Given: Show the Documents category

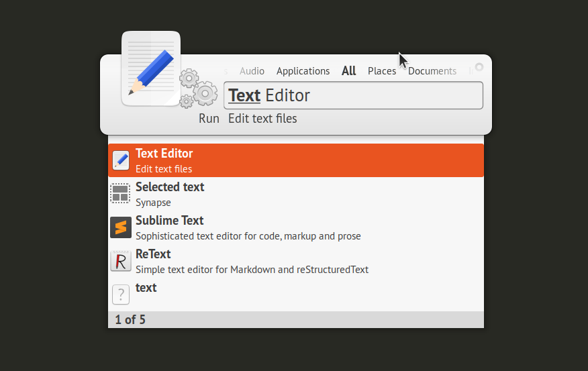Looking at the screenshot, I should tap(432, 71).
